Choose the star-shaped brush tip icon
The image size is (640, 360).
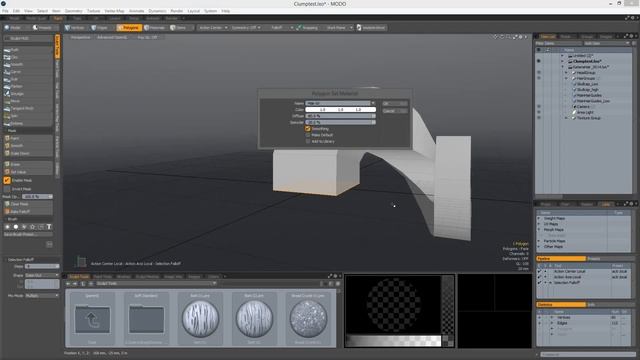coord(32,227)
